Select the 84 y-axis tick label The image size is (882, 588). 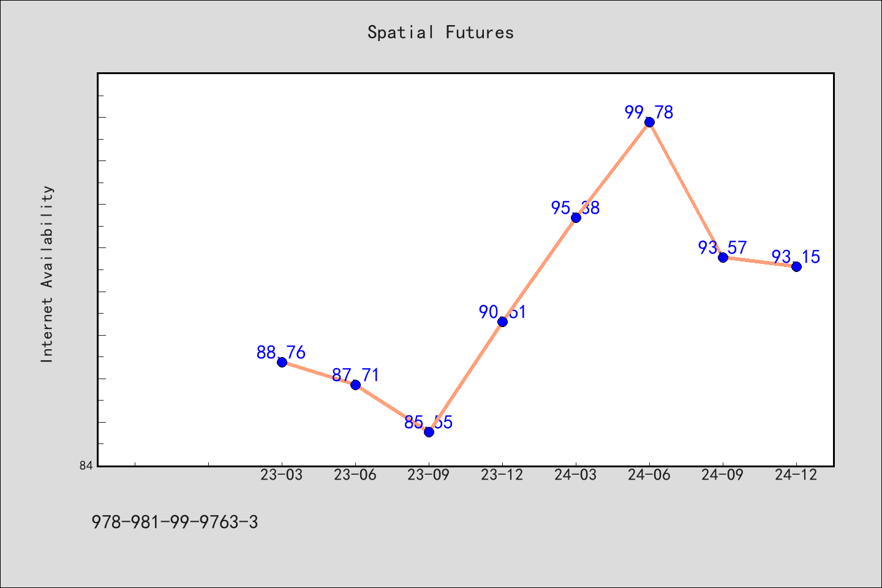(86, 466)
